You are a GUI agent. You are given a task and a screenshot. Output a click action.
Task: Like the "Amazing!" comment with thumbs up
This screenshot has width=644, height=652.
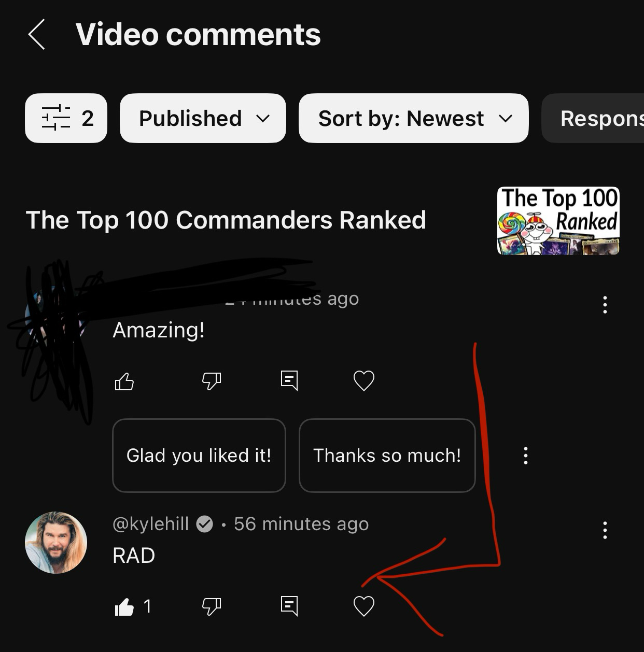[124, 381]
